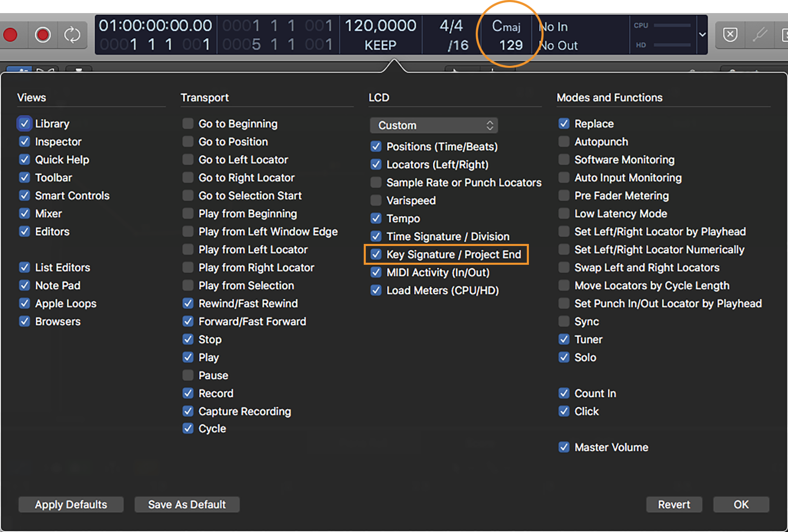The width and height of the screenshot is (788, 532).
Task: Toggle Key Signature / Project End checkbox
Action: (376, 254)
